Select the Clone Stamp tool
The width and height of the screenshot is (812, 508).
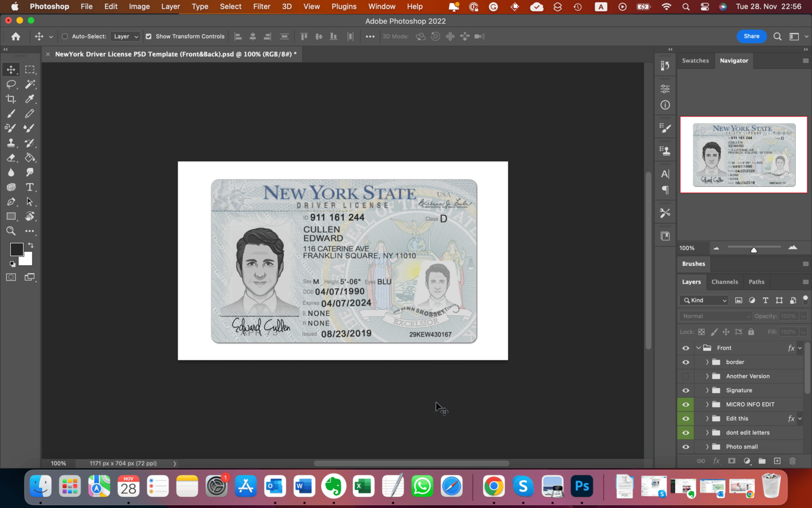click(11, 142)
